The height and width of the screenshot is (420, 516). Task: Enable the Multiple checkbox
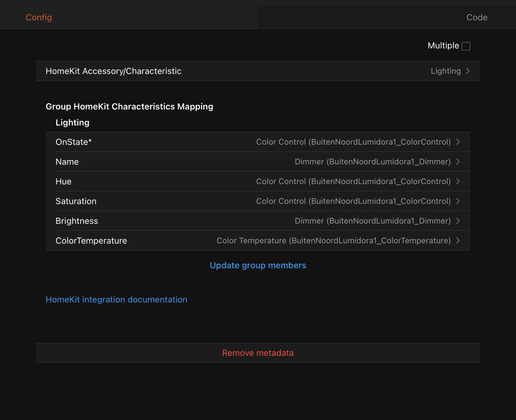467,46
